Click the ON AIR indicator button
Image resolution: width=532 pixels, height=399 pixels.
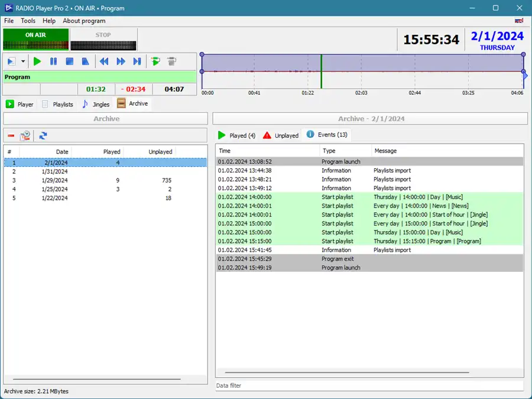pos(35,40)
